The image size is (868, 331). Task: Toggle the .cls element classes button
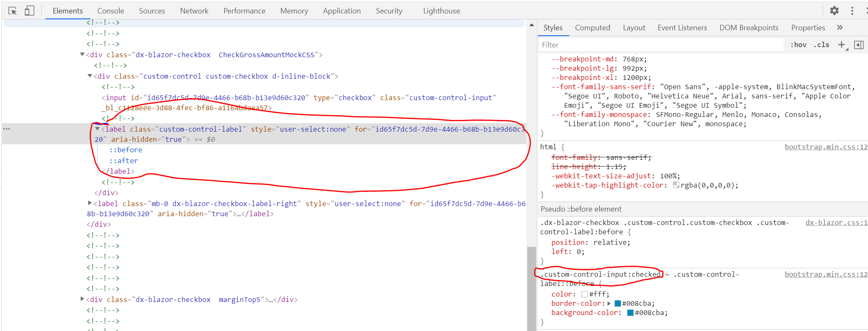821,45
